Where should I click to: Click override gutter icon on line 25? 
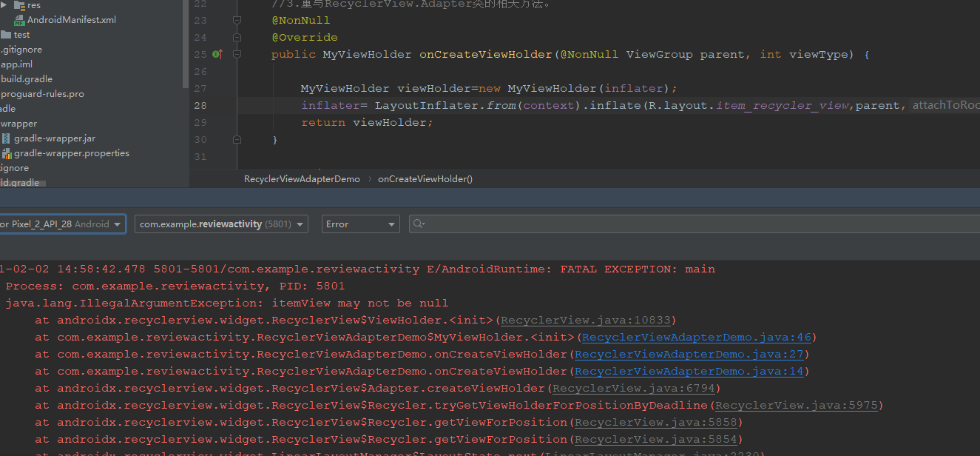(217, 54)
